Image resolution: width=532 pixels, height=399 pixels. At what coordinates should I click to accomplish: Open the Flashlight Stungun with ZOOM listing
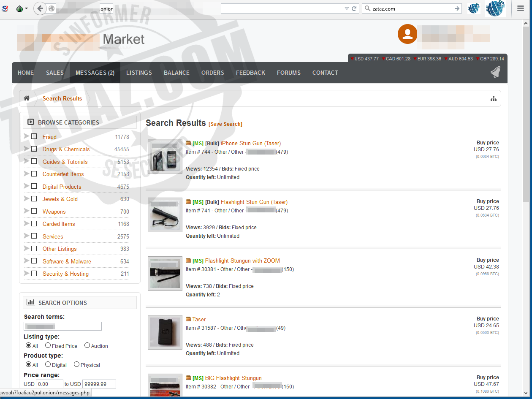(x=242, y=261)
